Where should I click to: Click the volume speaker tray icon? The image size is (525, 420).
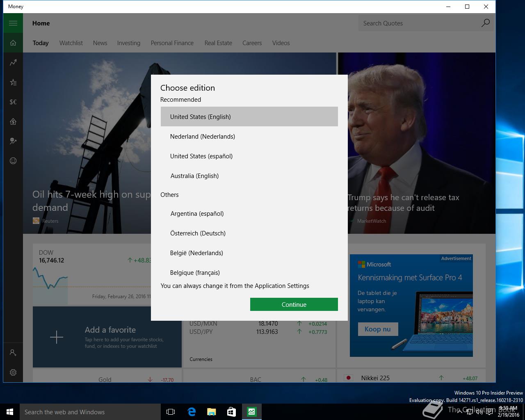479,412
